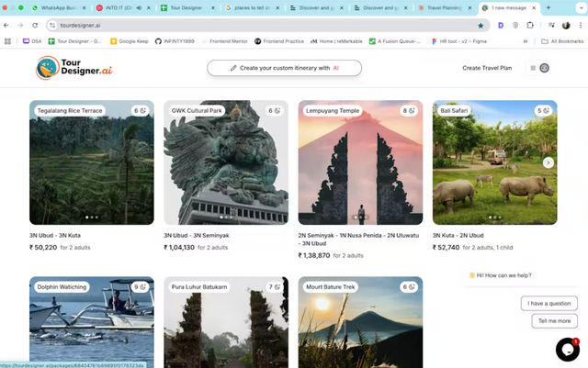Mute the INTO IT tab audio icon
588x368 pixels.
pos(139,7)
